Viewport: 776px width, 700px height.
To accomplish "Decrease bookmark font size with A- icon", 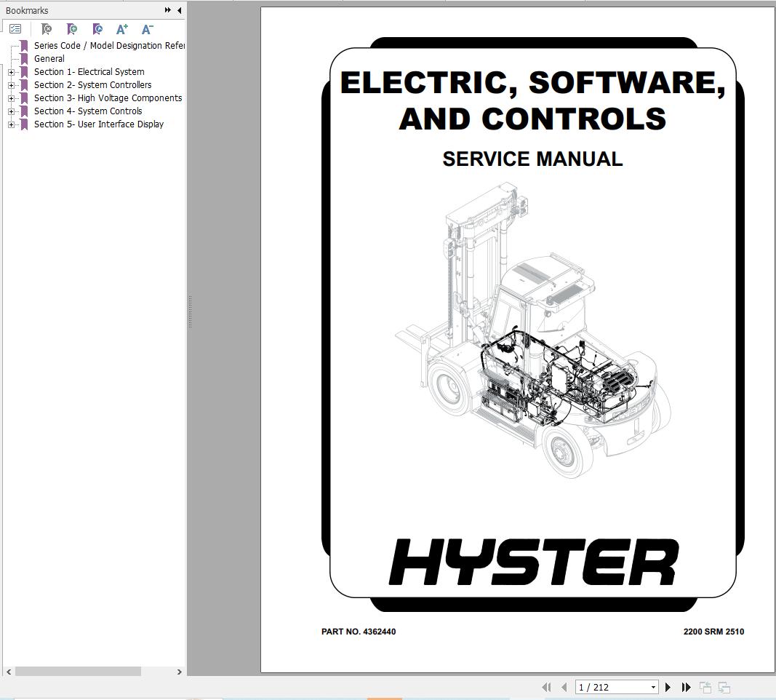I will [148, 29].
